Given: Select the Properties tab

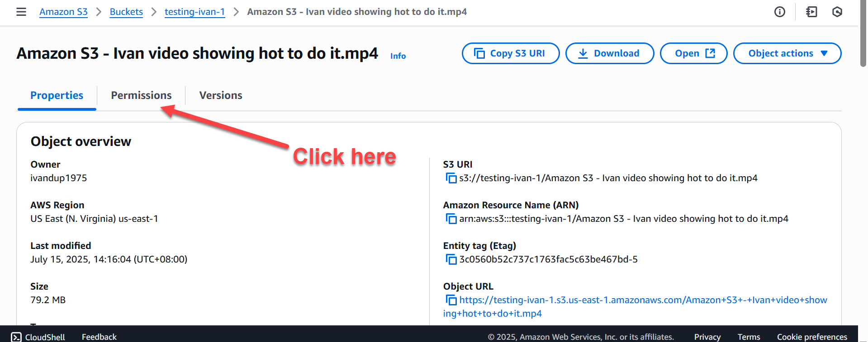Looking at the screenshot, I should [x=57, y=95].
